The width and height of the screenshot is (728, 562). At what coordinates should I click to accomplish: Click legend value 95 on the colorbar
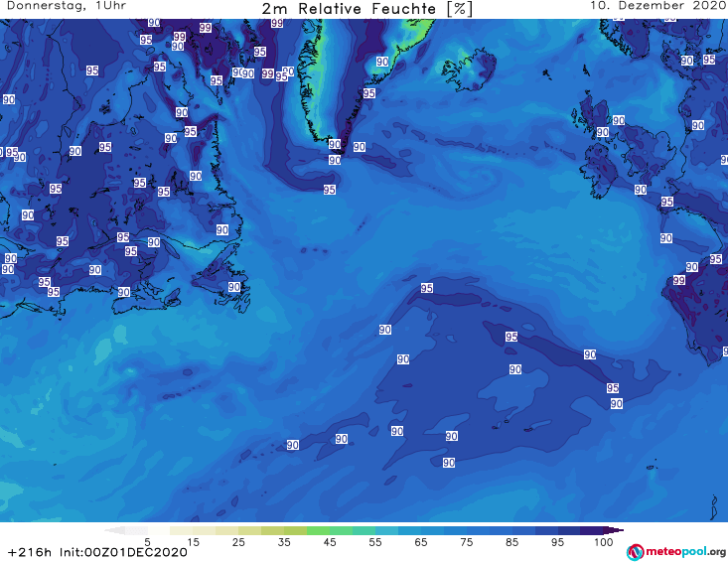(557, 542)
